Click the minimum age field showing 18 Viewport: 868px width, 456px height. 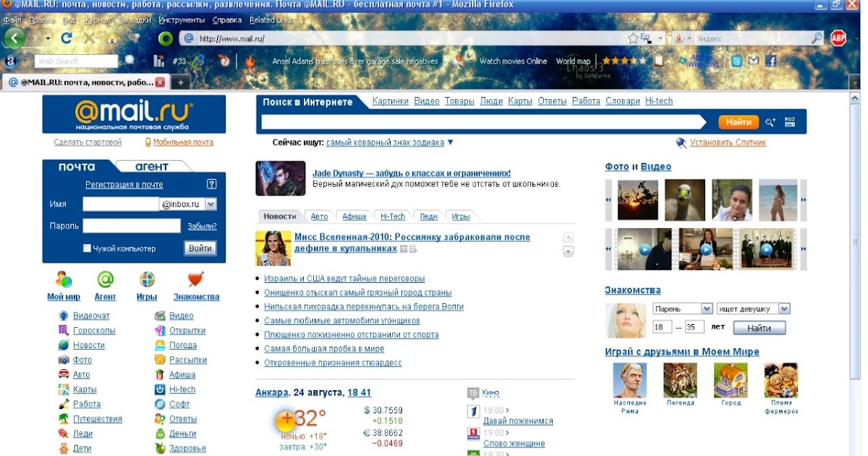pyautogui.click(x=663, y=327)
